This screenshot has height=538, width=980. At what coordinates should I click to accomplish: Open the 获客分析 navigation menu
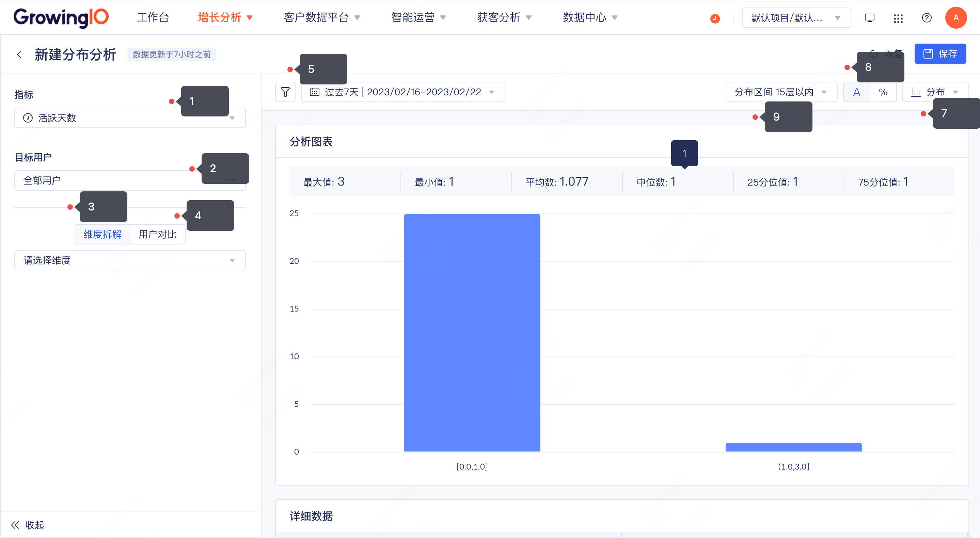[x=504, y=17]
